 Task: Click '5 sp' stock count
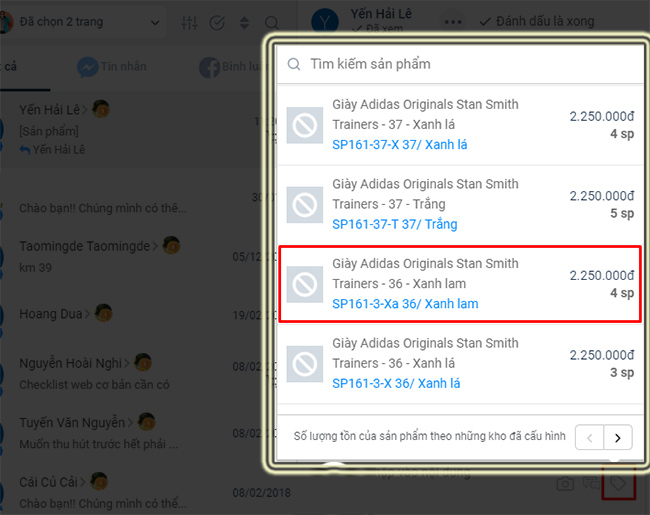[x=622, y=214]
